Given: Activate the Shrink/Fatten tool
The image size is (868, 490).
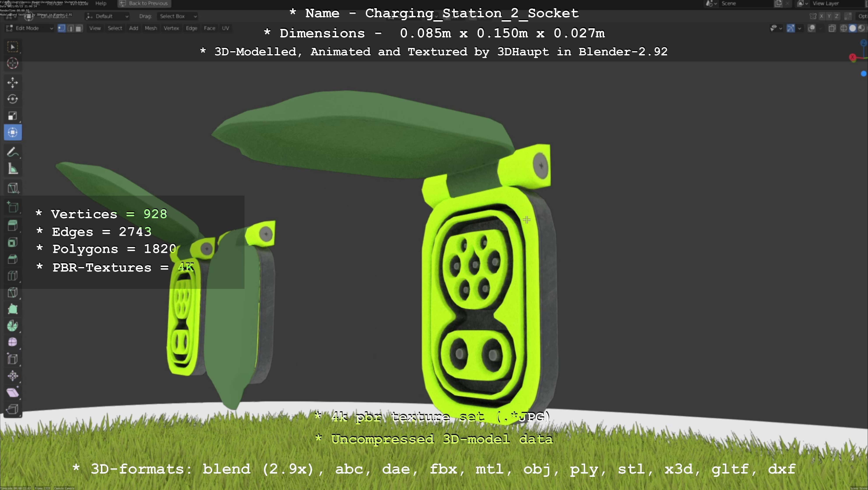Looking at the screenshot, I should 13,376.
